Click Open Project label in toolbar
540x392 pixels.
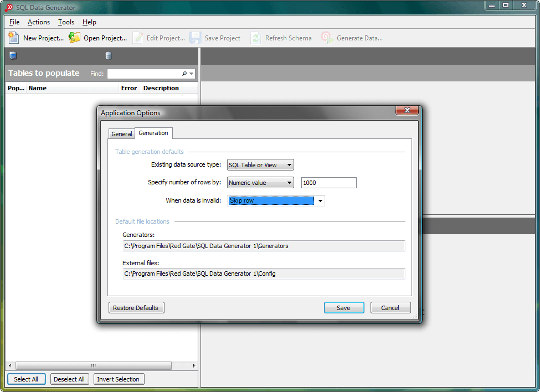(x=105, y=38)
